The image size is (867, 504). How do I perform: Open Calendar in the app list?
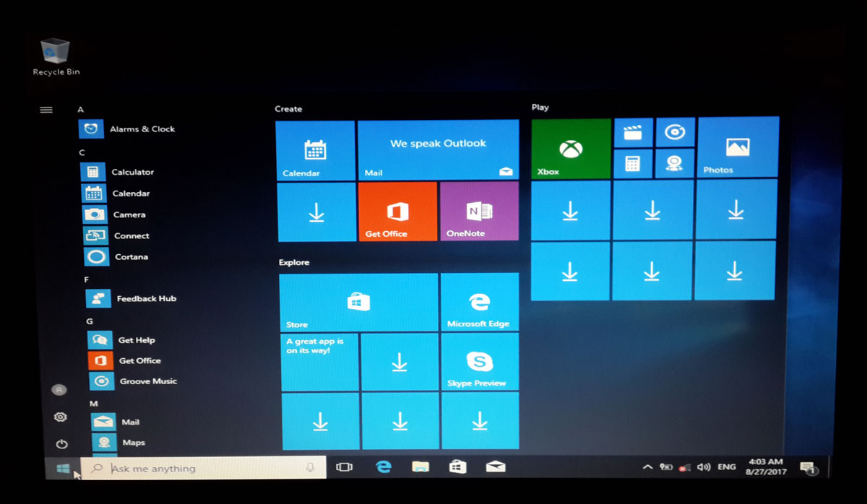tap(117, 194)
